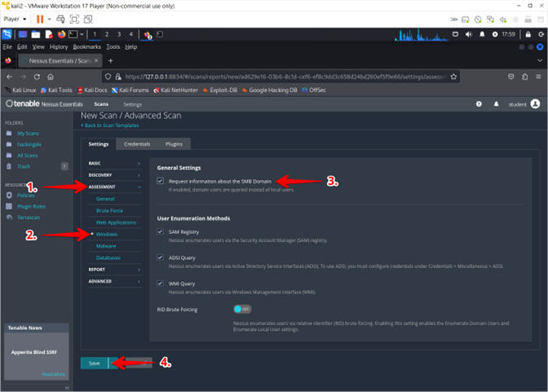
Task: Click the lock screen icon in Kali panel
Action: (528, 34)
